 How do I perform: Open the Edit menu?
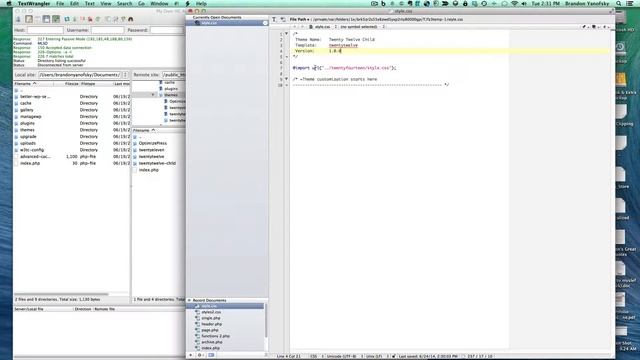[74, 4]
